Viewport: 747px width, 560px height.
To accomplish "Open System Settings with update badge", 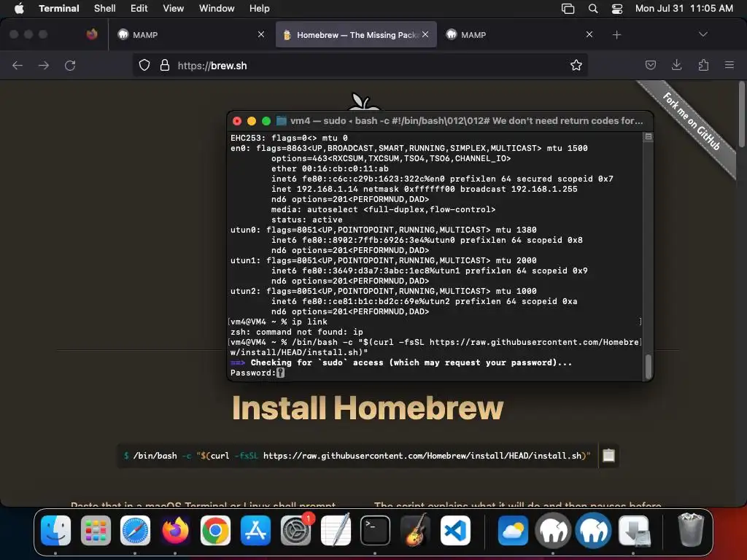I will coord(296,531).
